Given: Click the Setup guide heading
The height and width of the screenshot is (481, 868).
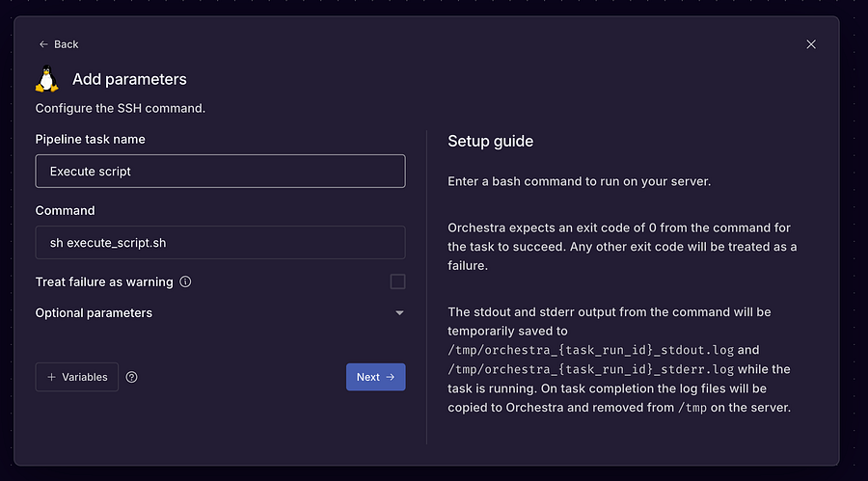Looking at the screenshot, I should coord(491,141).
